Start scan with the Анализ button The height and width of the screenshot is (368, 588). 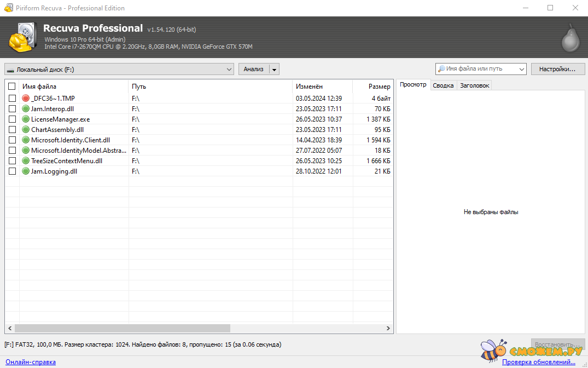[254, 69]
